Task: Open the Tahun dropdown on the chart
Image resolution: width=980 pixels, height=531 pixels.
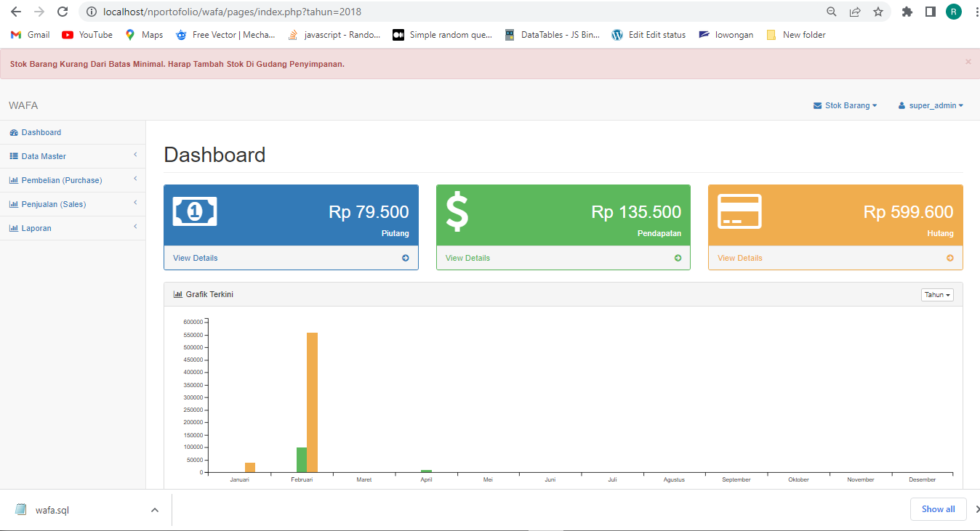Action: [936, 295]
